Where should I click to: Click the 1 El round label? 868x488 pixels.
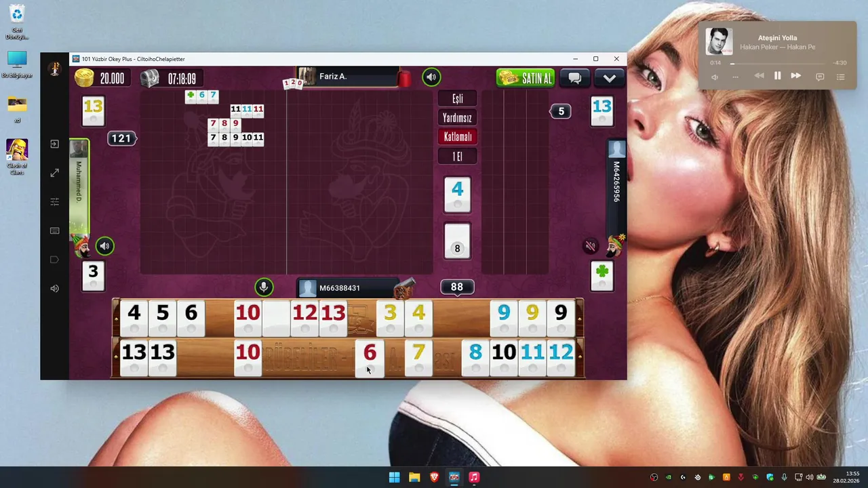point(458,157)
